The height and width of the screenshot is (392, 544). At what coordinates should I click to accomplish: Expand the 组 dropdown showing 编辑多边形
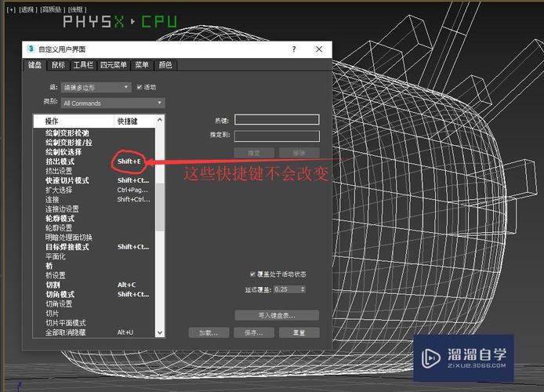point(96,88)
